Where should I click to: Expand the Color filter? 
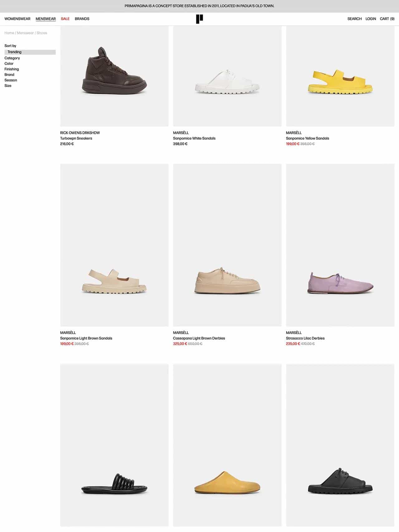[x=9, y=64]
